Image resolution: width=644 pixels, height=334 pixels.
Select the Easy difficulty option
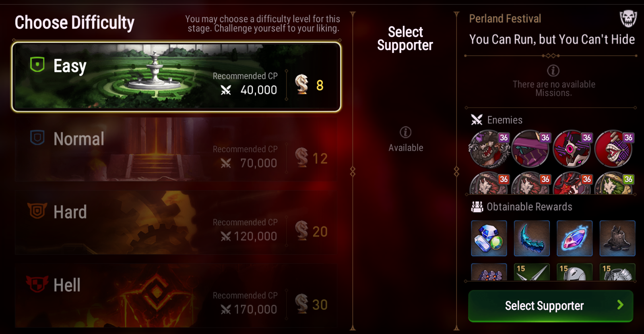click(x=176, y=77)
